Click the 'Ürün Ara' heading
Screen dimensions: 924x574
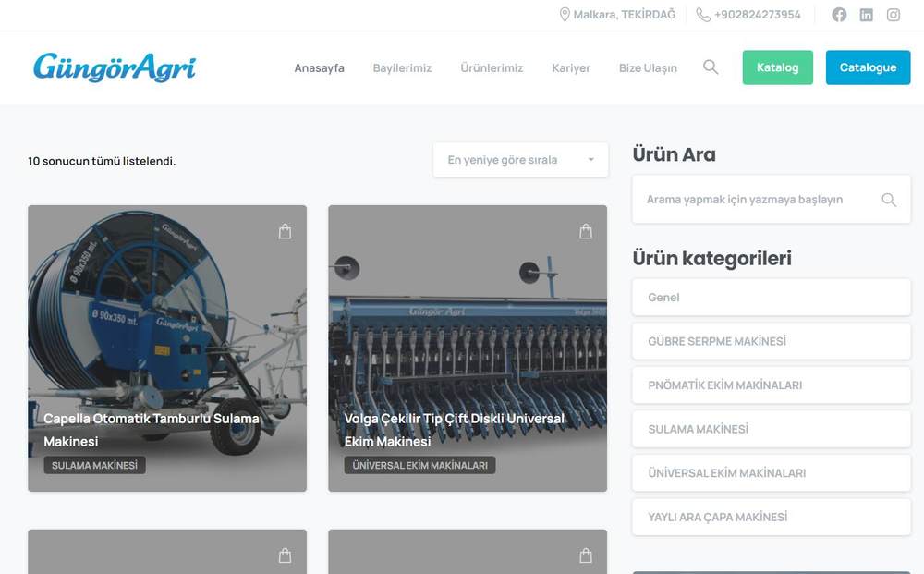click(675, 154)
